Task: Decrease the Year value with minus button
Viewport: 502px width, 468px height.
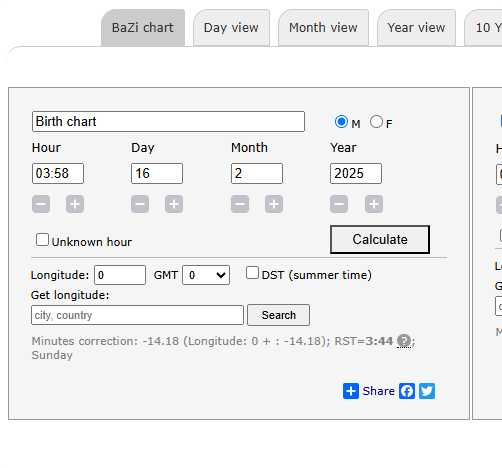Action: coord(339,204)
